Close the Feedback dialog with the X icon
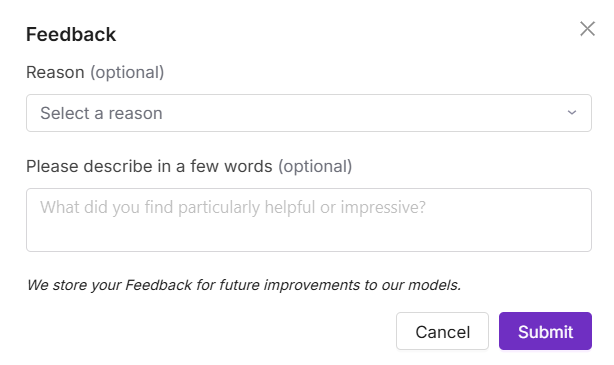This screenshot has width=614, height=365. coord(587,29)
